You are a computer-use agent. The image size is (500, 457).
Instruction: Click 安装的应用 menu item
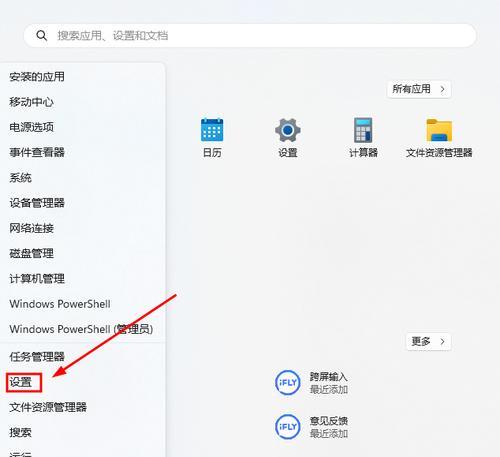37,77
